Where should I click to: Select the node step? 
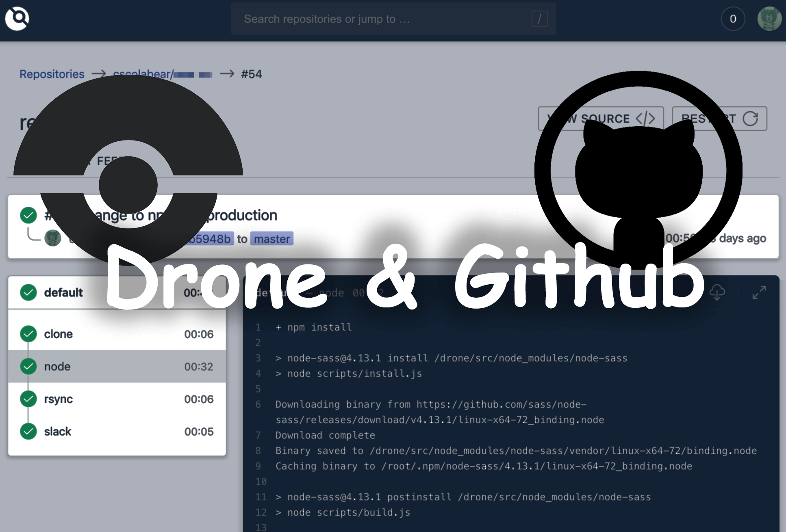pyautogui.click(x=117, y=366)
